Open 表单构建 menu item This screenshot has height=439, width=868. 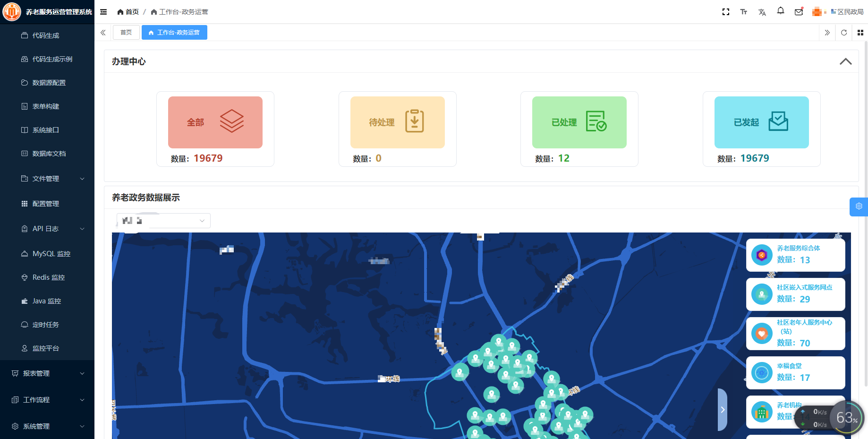click(x=47, y=106)
